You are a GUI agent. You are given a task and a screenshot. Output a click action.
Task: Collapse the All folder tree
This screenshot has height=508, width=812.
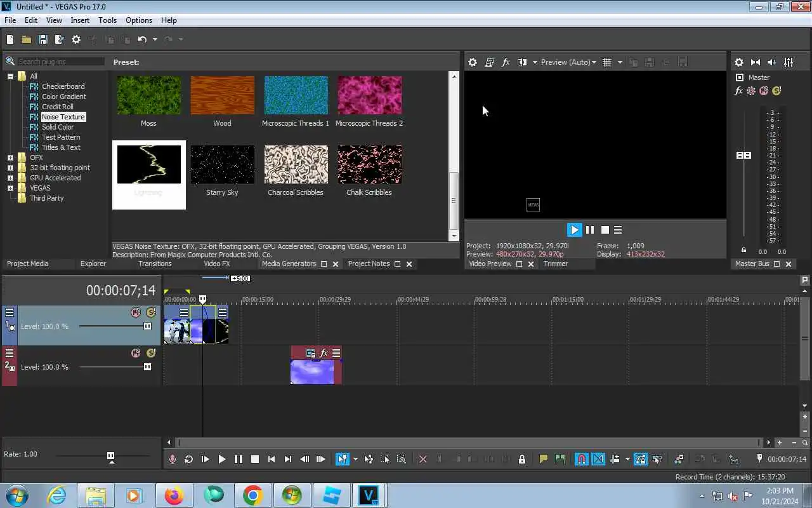(10, 76)
